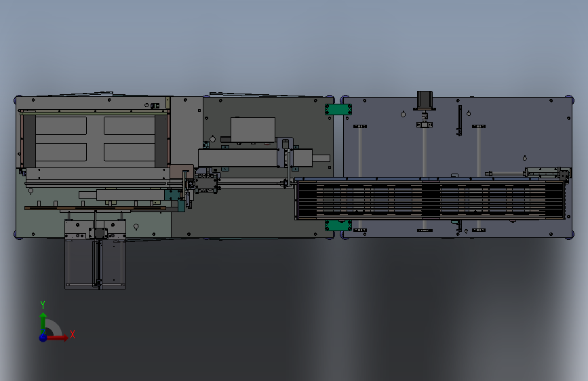This screenshot has height=381, width=588.
Task: Click the red X axis arrow of the triad
Action: coord(57,338)
